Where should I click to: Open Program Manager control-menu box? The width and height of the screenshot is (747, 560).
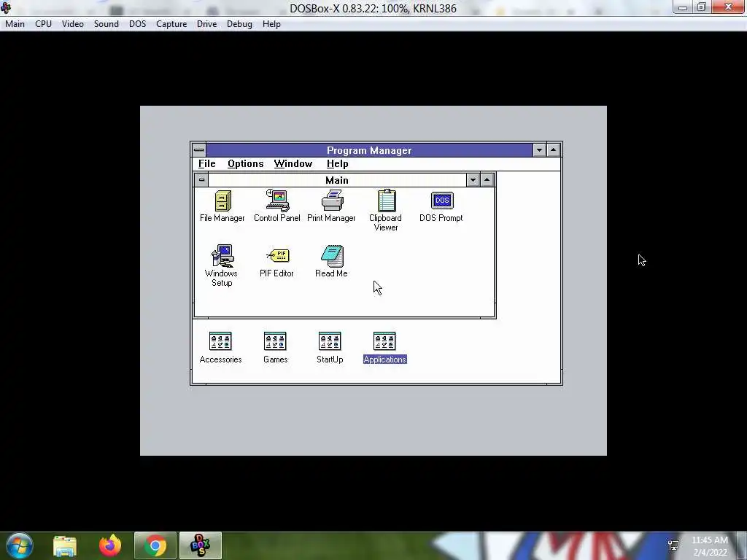pyautogui.click(x=199, y=150)
